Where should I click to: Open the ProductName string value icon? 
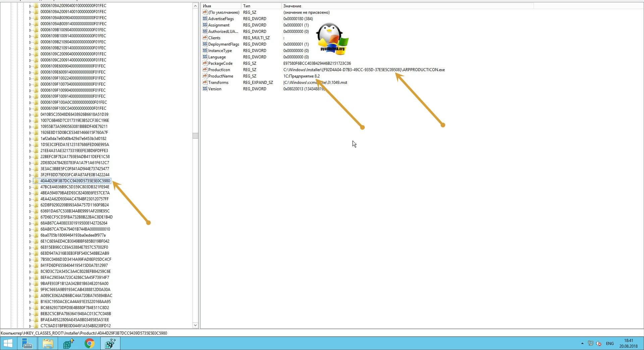pyautogui.click(x=205, y=76)
